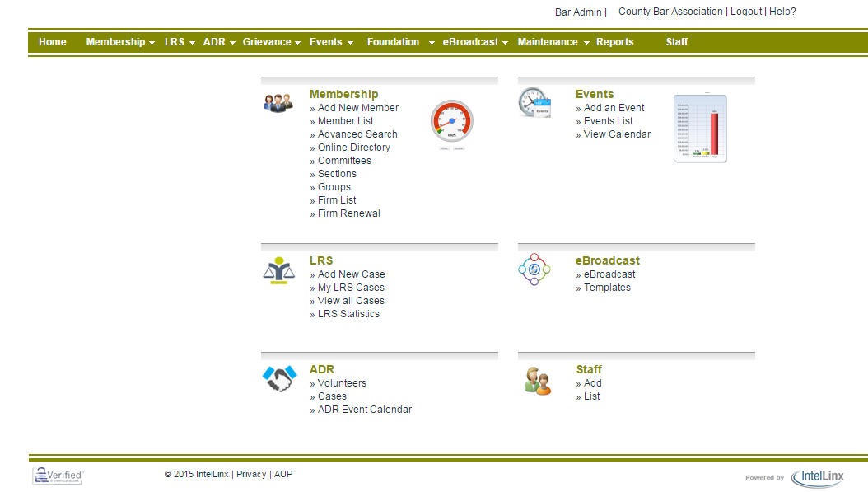Screen dimensions: 868x492
Task: Click the eBroadcast circular network icon
Action: pyautogui.click(x=534, y=269)
